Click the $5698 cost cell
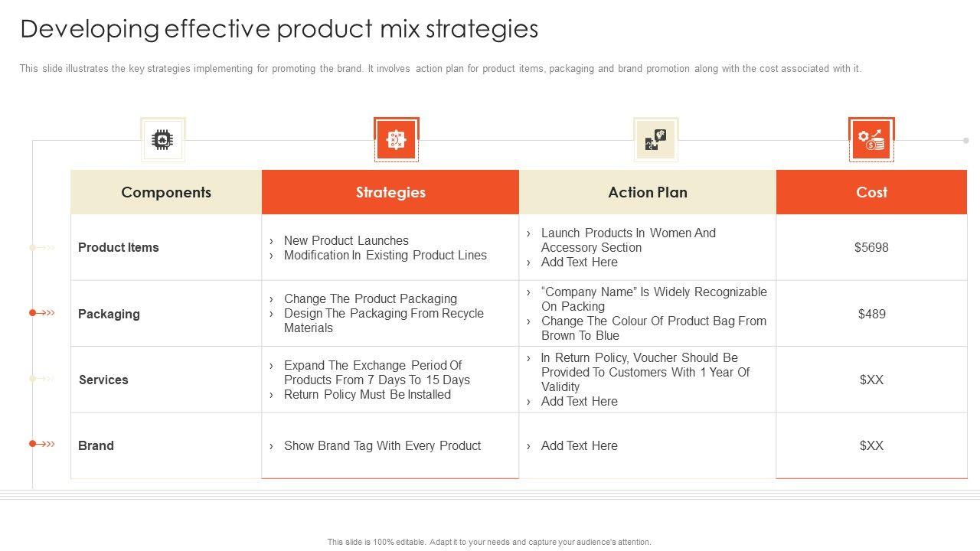 (871, 247)
